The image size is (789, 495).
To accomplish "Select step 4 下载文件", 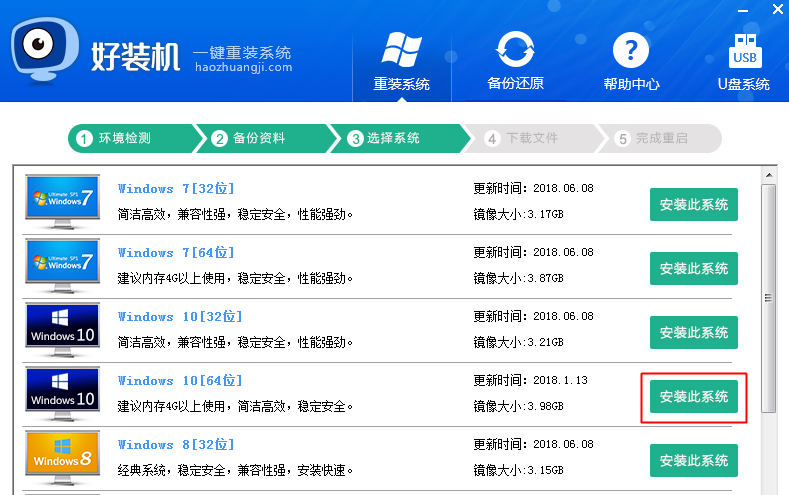I will 532,138.
